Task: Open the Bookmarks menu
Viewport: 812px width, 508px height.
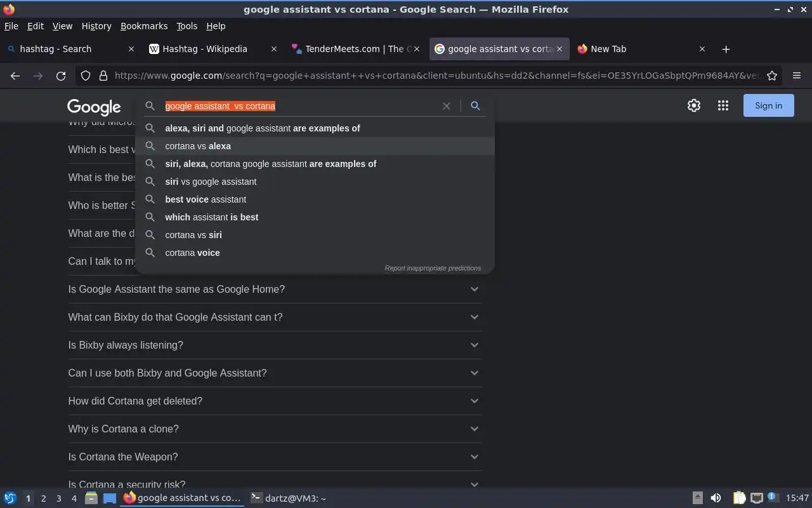Action: [x=144, y=26]
